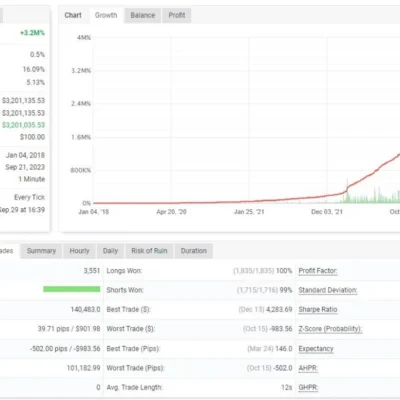Screen dimensions: 400x400
Task: Switch to the Hourly tab
Action: pyautogui.click(x=79, y=251)
